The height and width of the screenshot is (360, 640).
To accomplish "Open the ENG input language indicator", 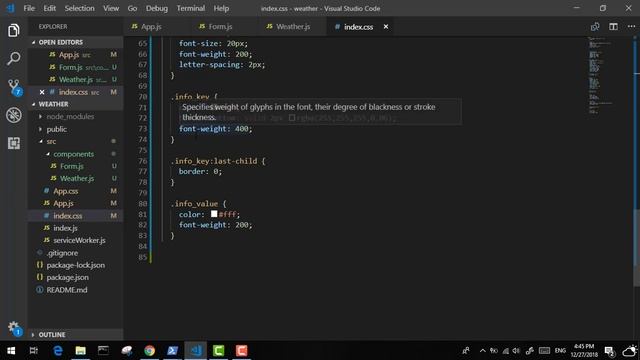I will 560,351.
